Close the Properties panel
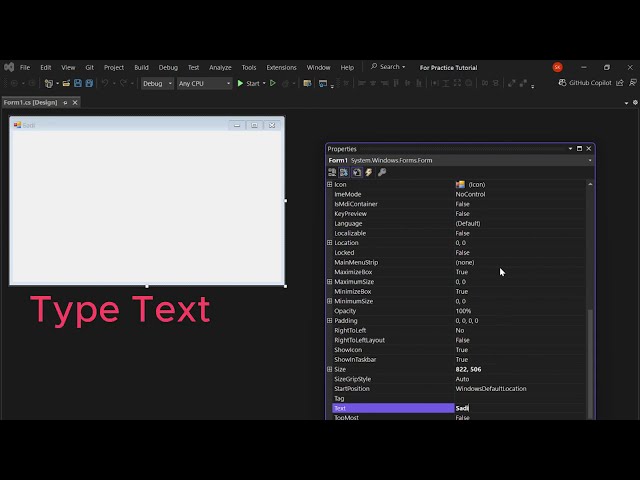The height and width of the screenshot is (480, 640). coord(589,149)
